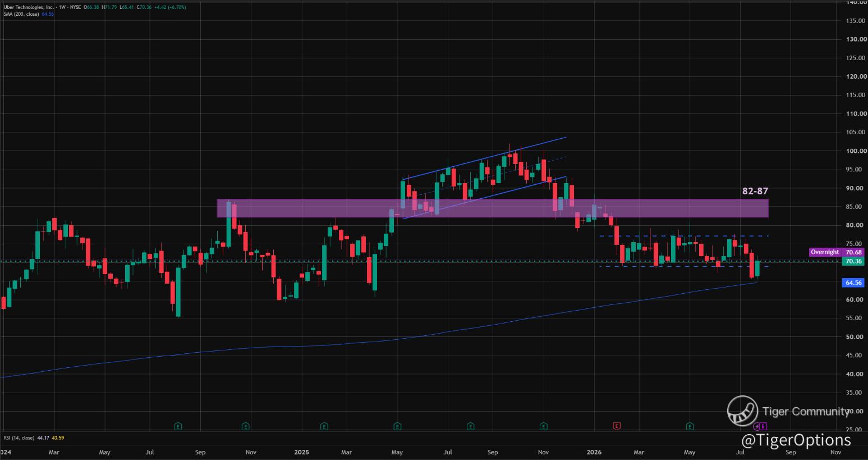Viewport: 868px width, 460px height.
Task: Click the green 70.36 last price tag
Action: pos(853,261)
